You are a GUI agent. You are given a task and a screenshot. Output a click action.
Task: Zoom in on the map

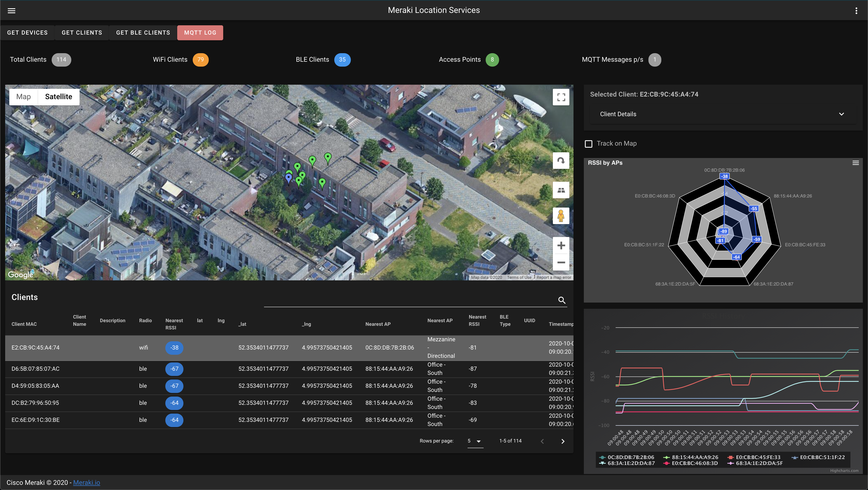(561, 246)
